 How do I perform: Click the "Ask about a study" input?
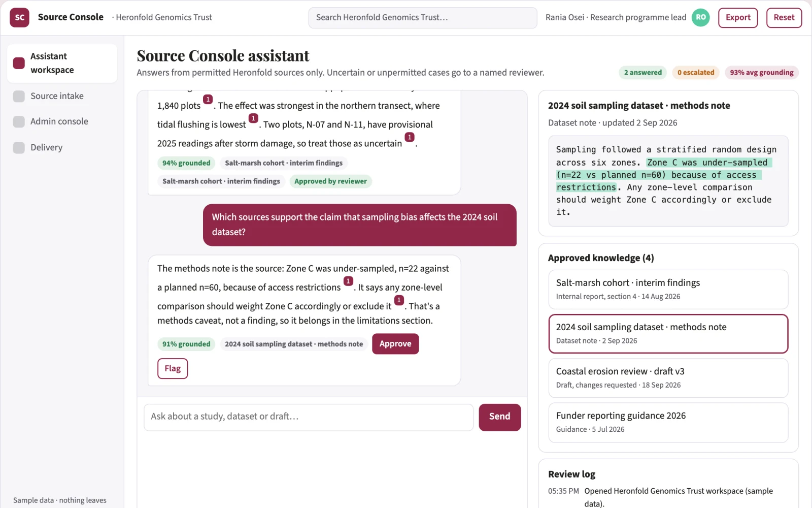(309, 417)
